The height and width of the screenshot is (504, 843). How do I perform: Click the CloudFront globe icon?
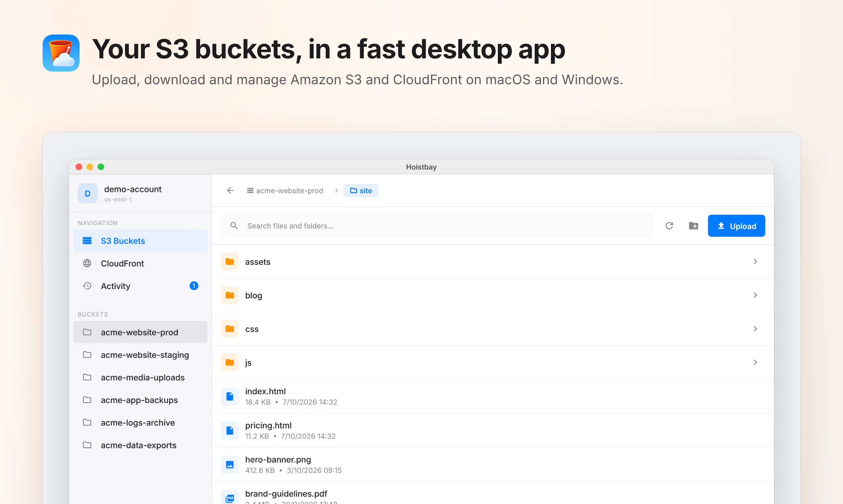pos(87,263)
